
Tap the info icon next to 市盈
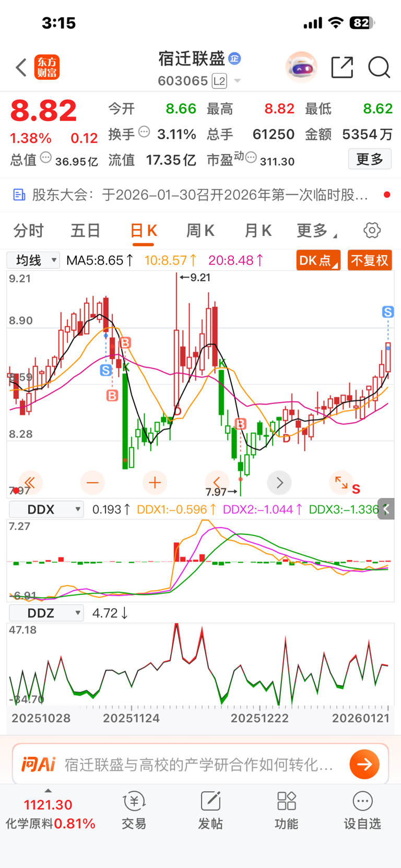point(251,158)
